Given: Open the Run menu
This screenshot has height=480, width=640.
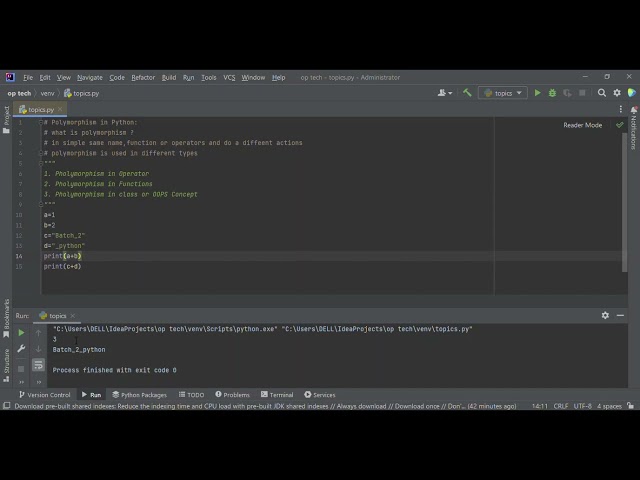Looking at the screenshot, I should coord(189,77).
